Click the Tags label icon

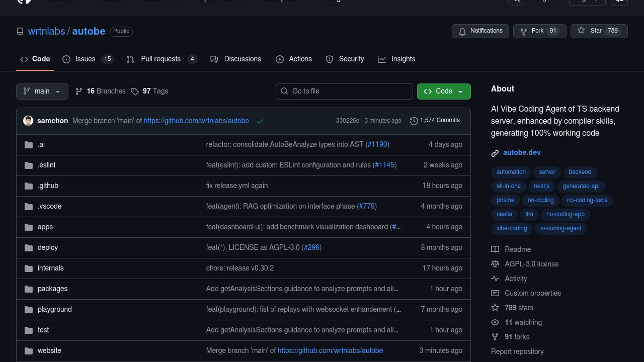(135, 92)
